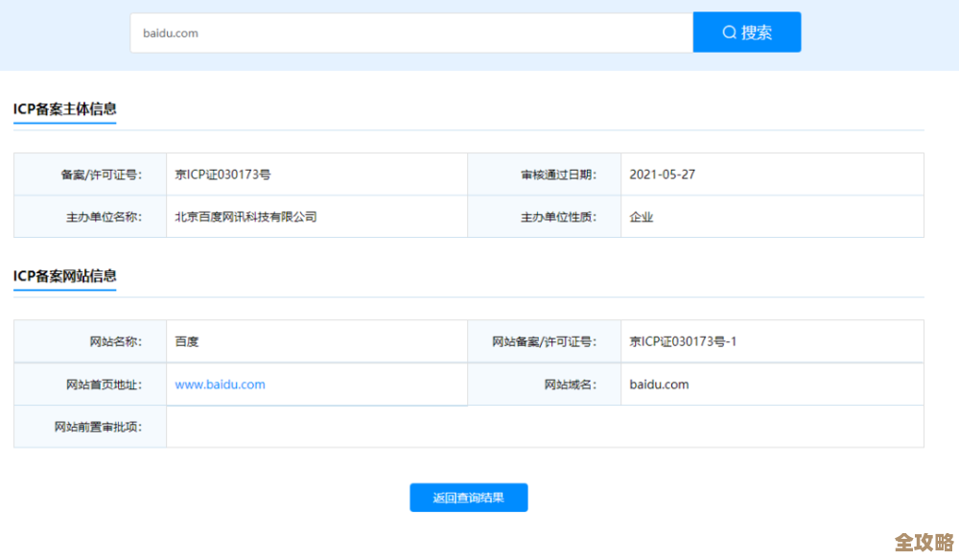Open the www.baidu.com link

(x=220, y=384)
